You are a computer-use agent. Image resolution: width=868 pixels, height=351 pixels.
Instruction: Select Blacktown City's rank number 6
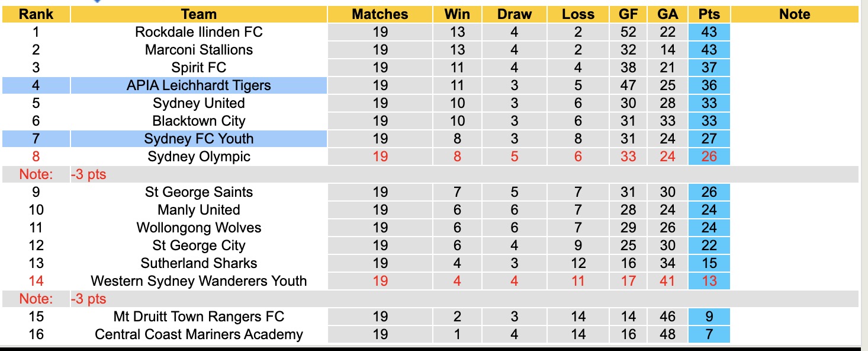click(x=36, y=121)
